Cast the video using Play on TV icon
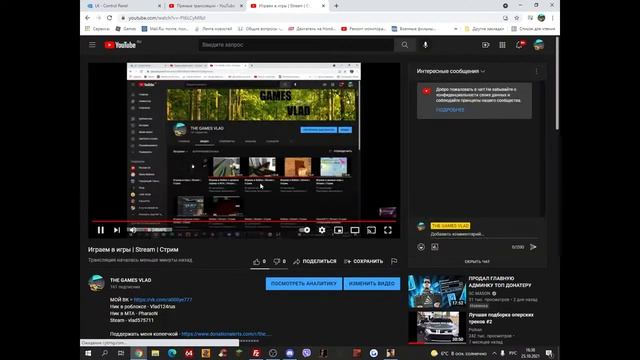This screenshot has width=640, height=360. [371, 230]
